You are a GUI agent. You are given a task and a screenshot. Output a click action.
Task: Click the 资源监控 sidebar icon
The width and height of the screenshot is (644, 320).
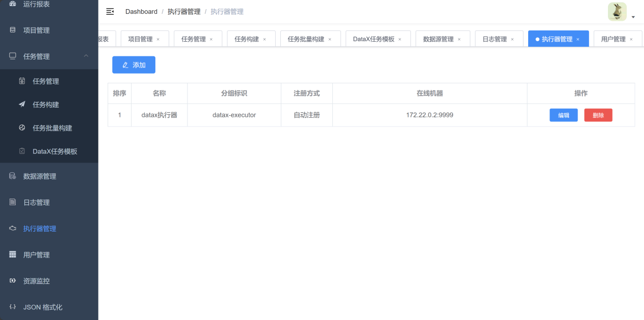click(13, 281)
